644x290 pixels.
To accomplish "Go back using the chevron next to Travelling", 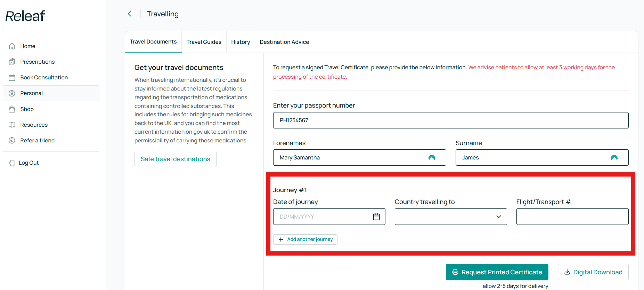I will coord(130,14).
